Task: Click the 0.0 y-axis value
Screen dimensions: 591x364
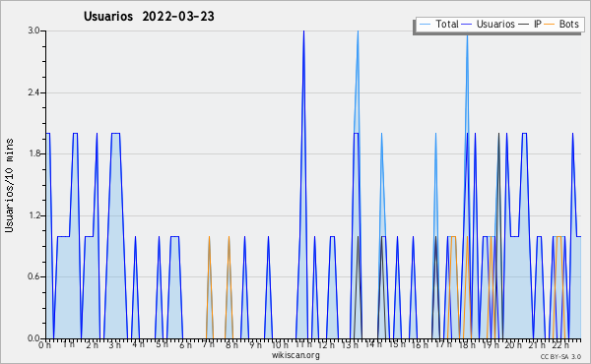Action: (34, 338)
